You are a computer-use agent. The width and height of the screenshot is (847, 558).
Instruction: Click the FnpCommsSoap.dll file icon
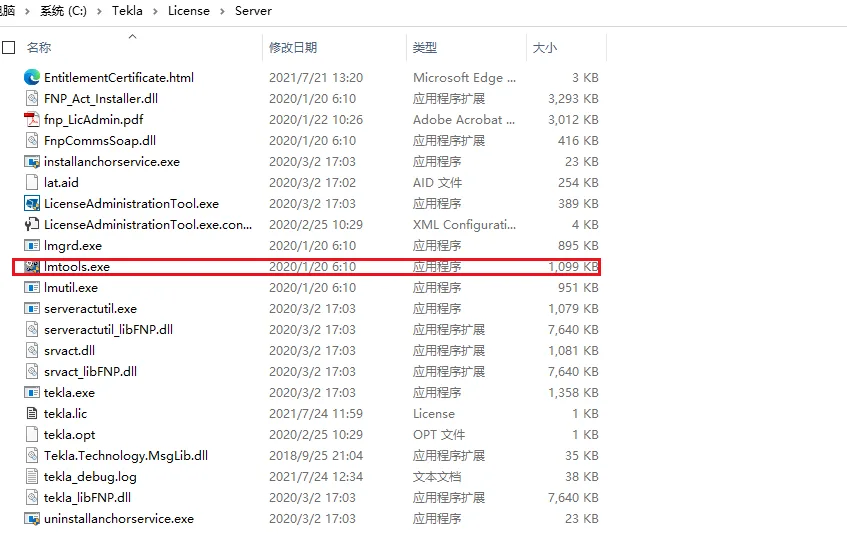[x=32, y=140]
